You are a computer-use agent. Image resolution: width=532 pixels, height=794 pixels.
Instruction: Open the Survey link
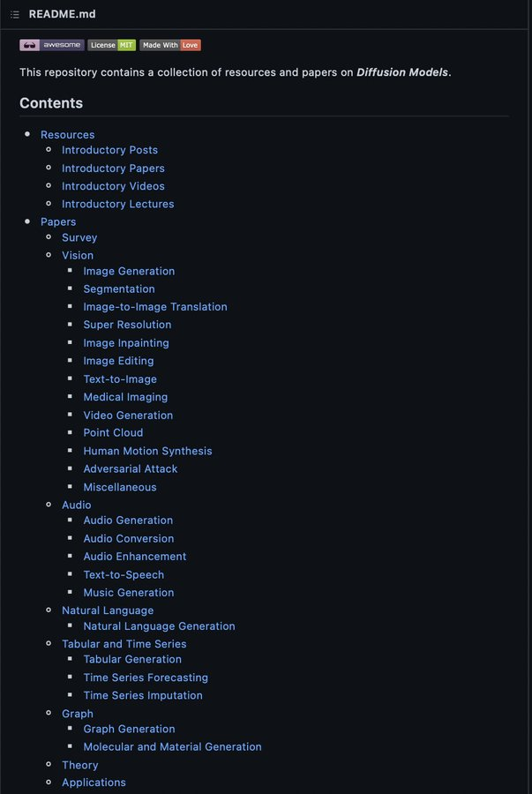click(x=79, y=237)
